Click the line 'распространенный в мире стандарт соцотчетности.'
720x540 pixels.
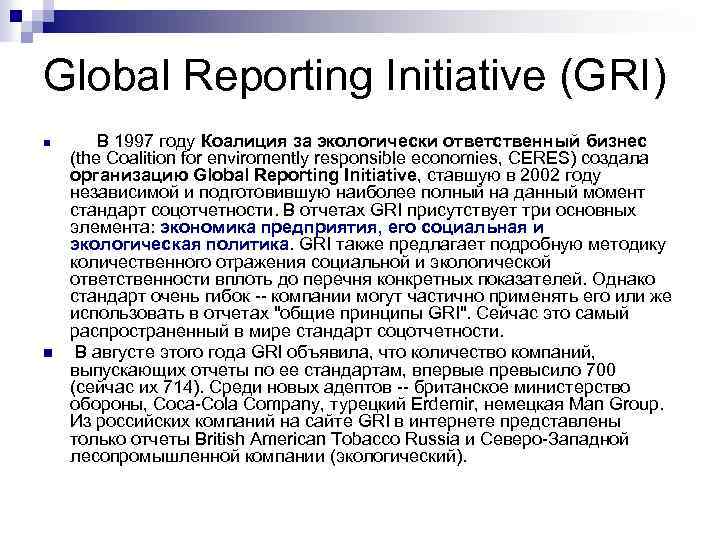287,332
